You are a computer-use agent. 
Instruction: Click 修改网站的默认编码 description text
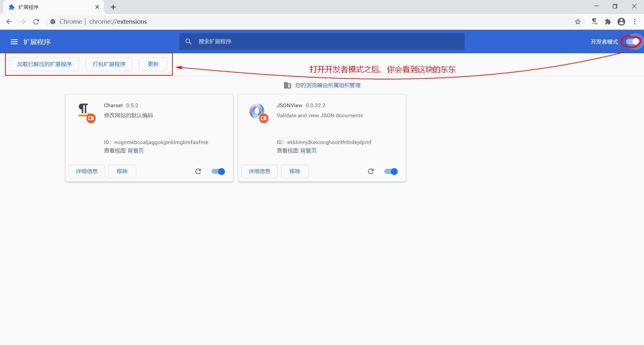128,116
